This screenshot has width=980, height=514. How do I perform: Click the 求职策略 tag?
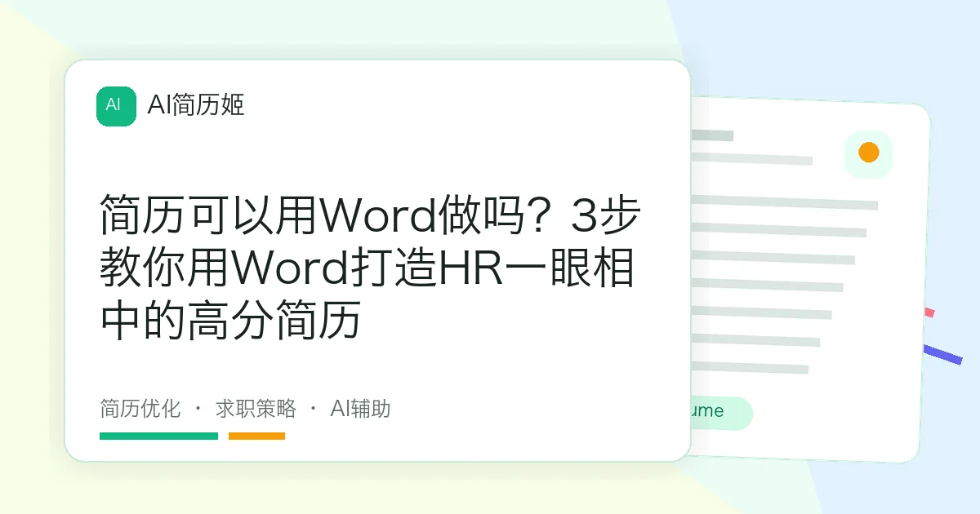(256, 409)
